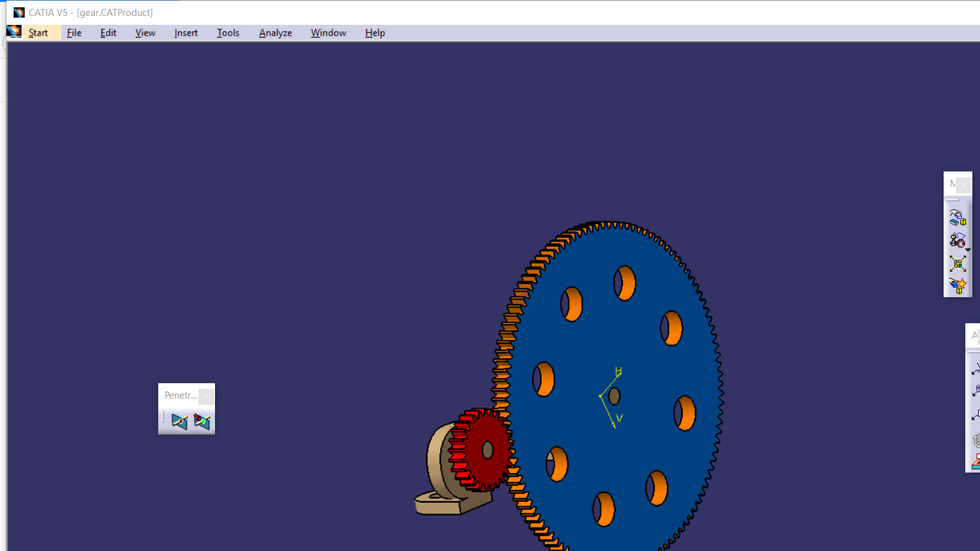Open the Window menu

pos(329,33)
